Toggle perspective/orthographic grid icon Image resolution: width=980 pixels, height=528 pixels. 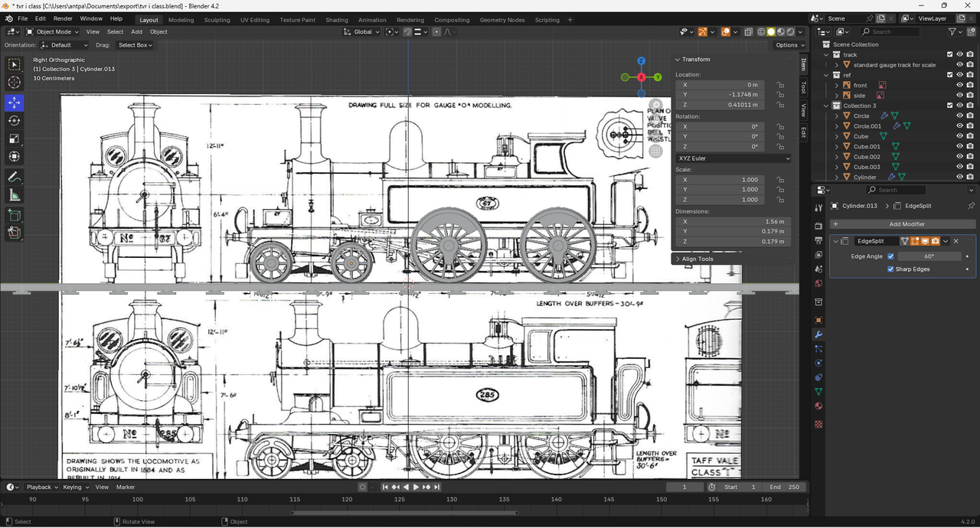click(x=655, y=152)
